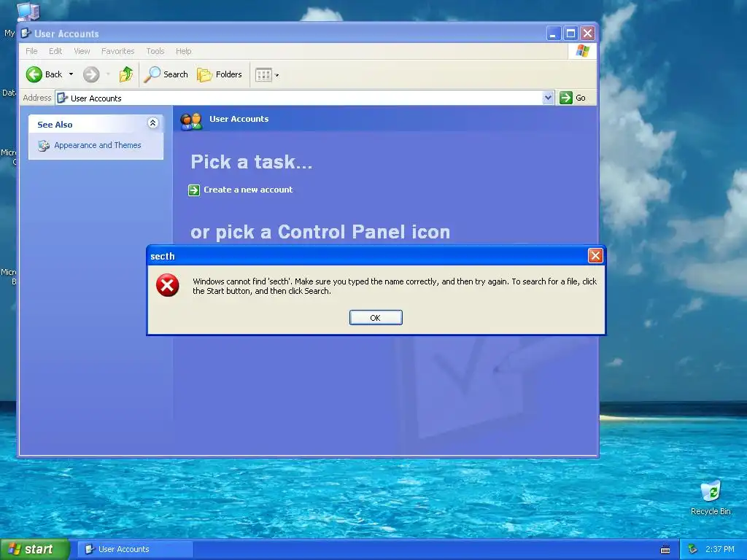Open the View menu

(82, 51)
